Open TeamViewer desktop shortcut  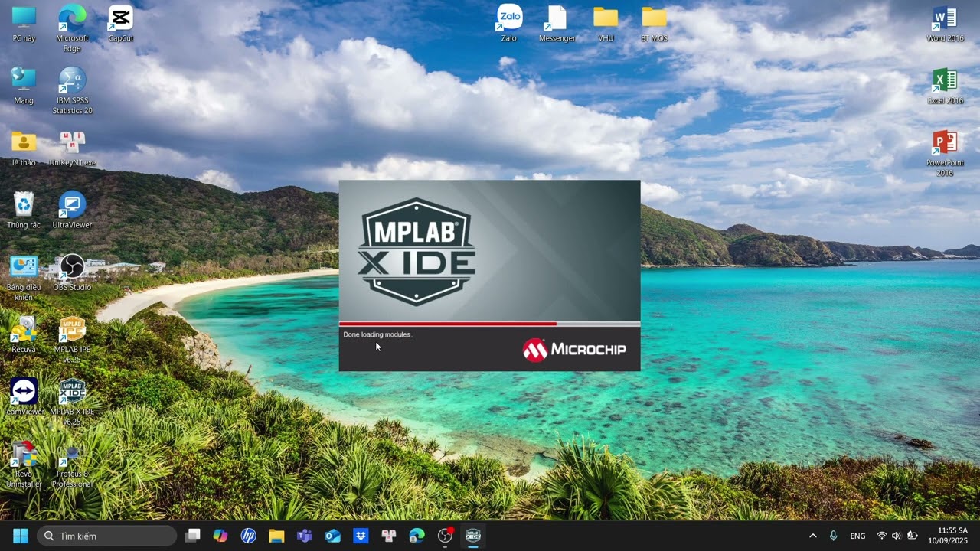tap(24, 397)
